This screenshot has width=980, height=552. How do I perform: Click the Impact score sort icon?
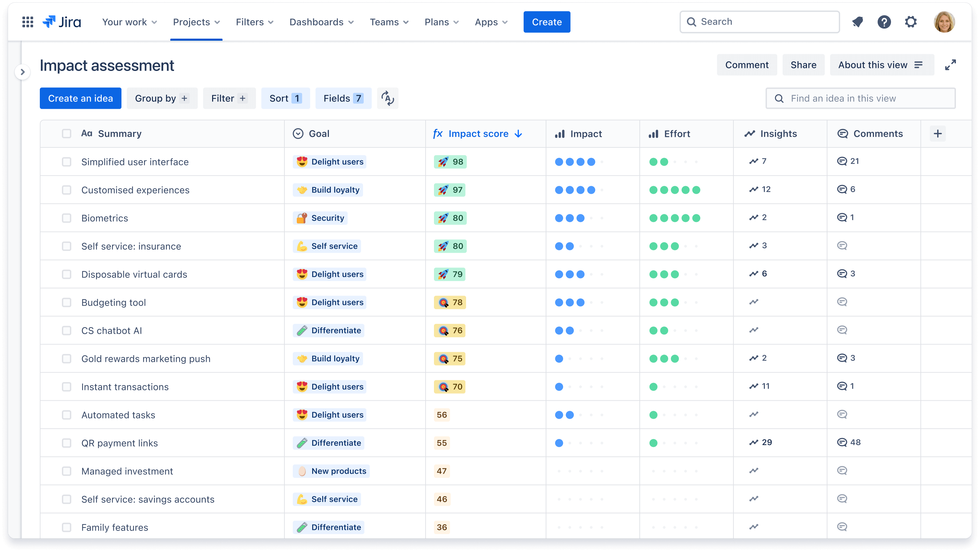tap(520, 133)
